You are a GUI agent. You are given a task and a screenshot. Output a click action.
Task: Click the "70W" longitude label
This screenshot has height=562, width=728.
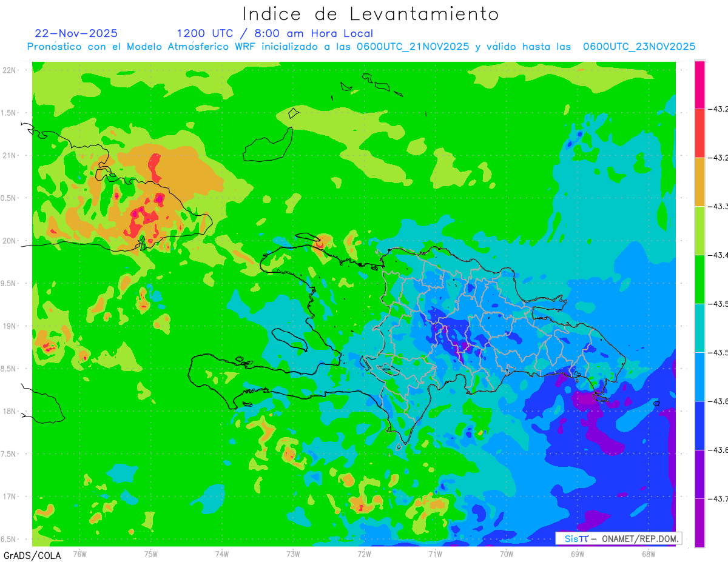pyautogui.click(x=507, y=554)
